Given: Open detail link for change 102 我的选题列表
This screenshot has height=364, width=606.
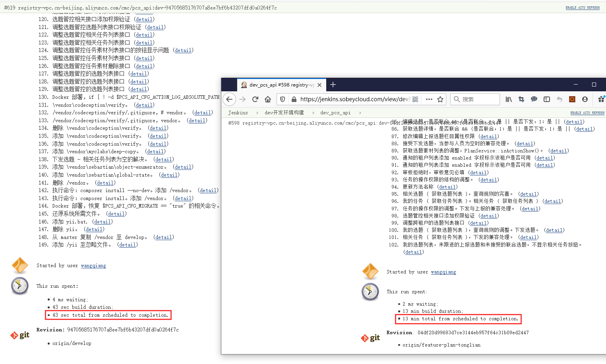Looking at the screenshot, I should coord(414,252).
